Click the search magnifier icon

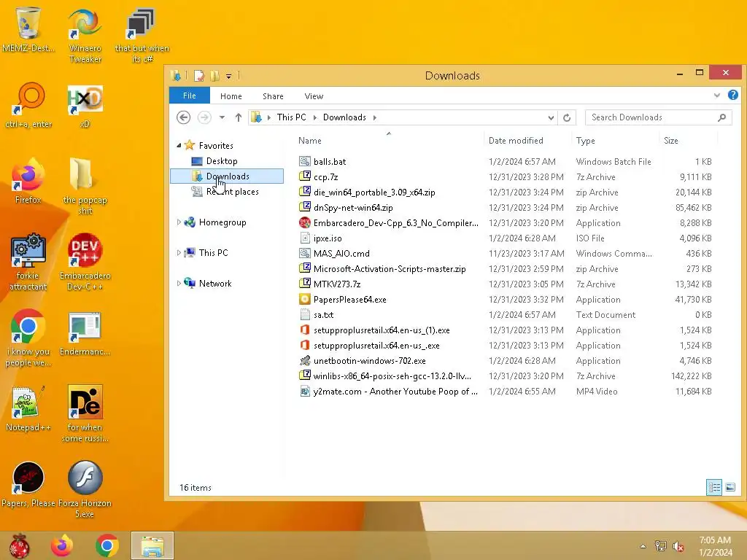pyautogui.click(x=721, y=117)
